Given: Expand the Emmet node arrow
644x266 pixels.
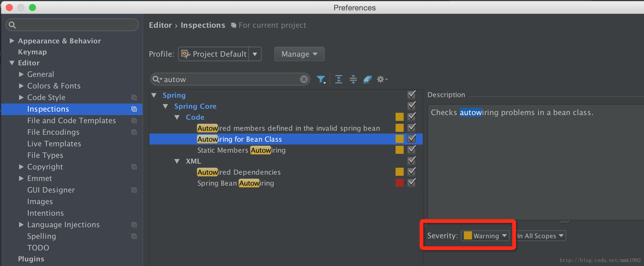Looking at the screenshot, I should click(x=21, y=178).
